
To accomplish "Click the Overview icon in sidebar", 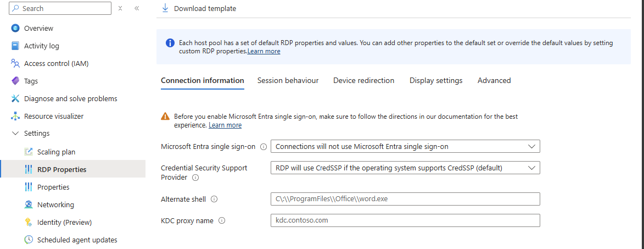I will click(15, 28).
